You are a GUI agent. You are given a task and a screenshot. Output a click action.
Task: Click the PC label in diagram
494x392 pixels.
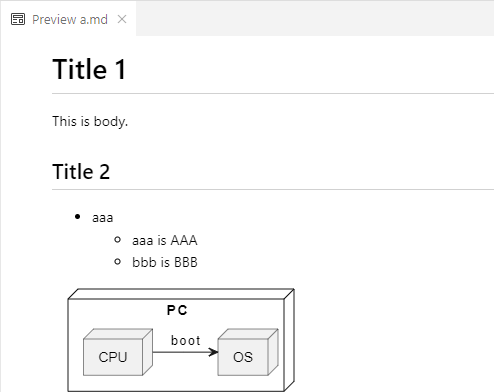[177, 310]
